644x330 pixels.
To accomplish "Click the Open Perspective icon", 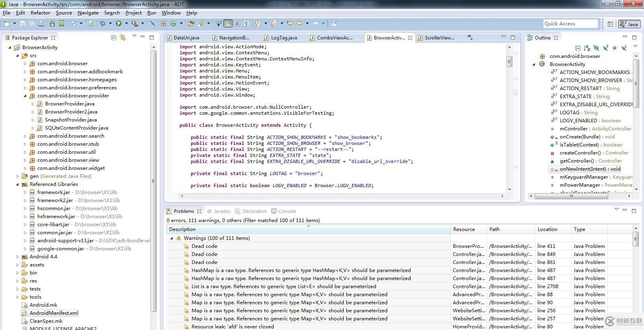I will coord(610,24).
